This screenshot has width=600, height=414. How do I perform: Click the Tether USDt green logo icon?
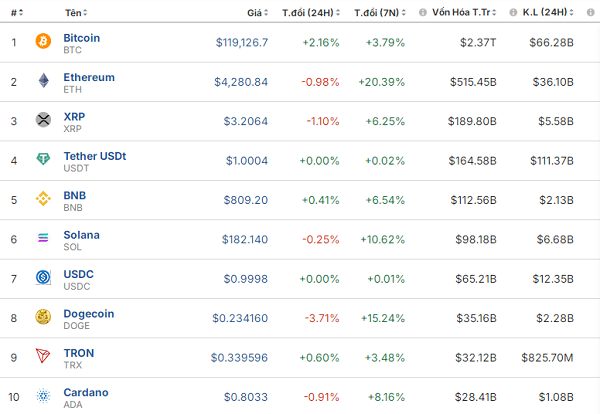coord(43,159)
